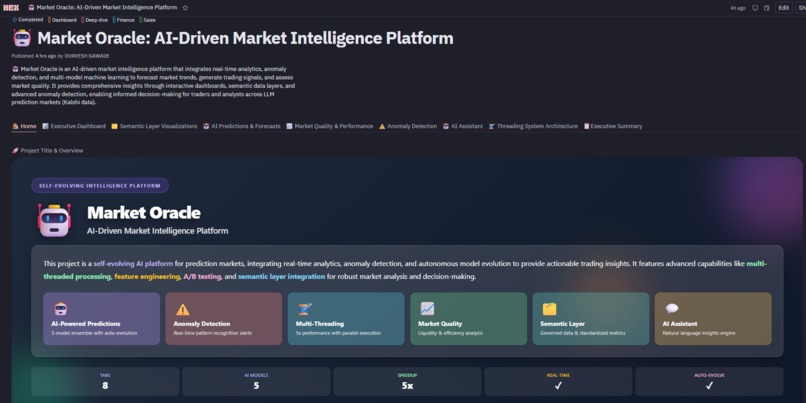
Task: Click the chart icon on Market Quality card
Action: 427,308
